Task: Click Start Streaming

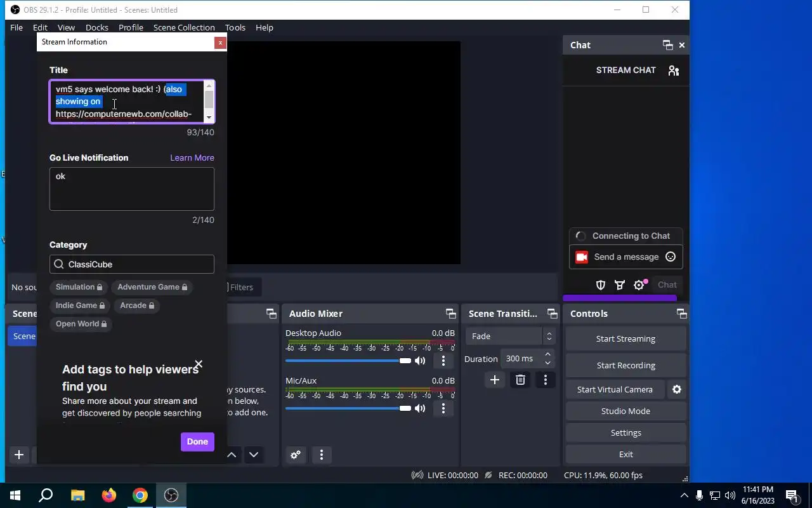Action: [625, 338]
